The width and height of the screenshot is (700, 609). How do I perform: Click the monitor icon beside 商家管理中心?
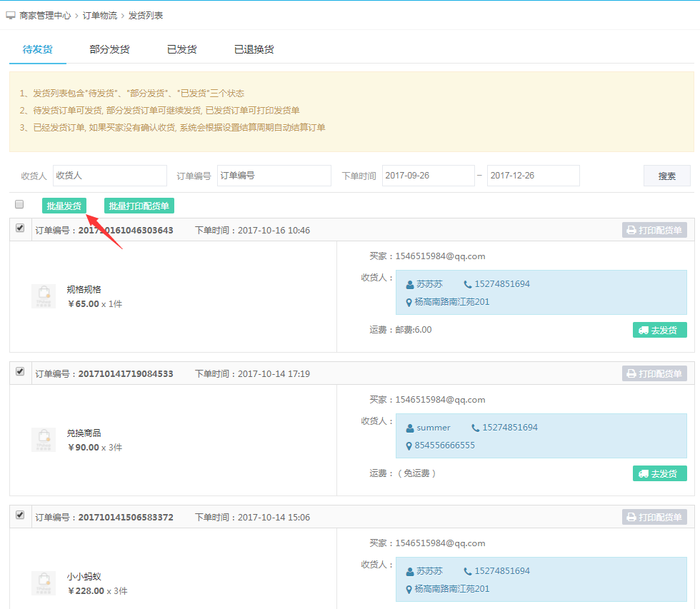11,15
